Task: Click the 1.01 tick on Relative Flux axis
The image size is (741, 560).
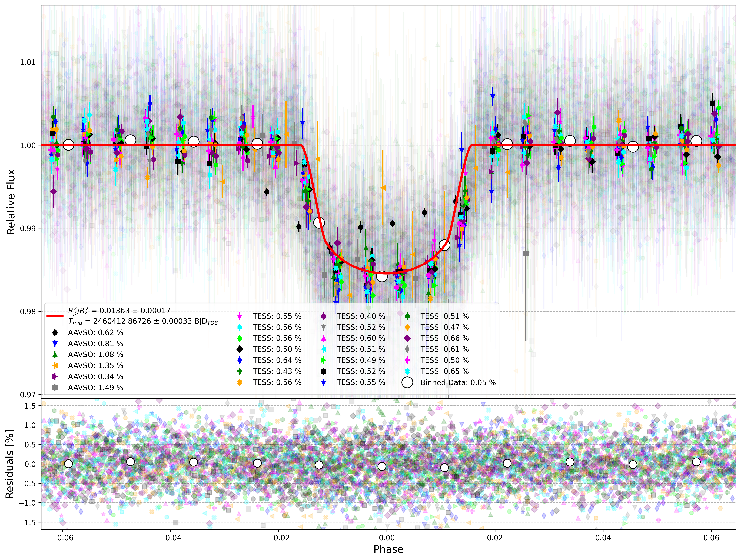Action: point(28,62)
